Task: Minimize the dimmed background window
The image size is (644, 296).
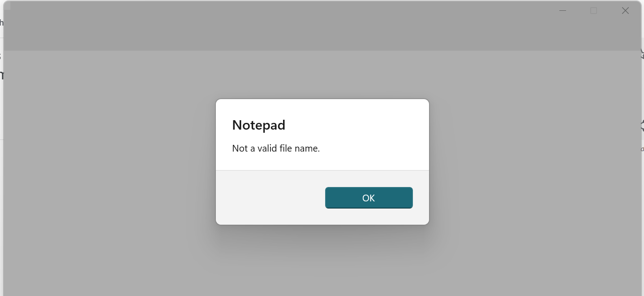Action: [x=563, y=11]
